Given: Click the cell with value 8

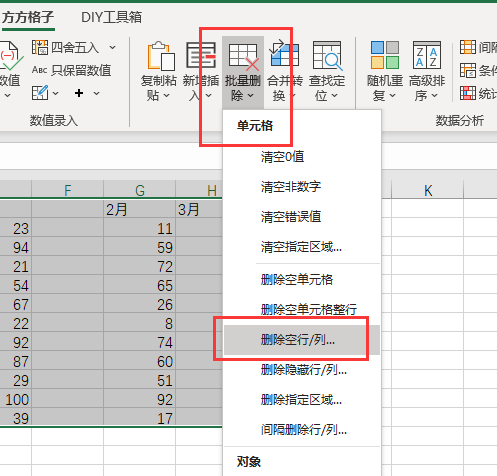Looking at the screenshot, I should pos(139,323).
